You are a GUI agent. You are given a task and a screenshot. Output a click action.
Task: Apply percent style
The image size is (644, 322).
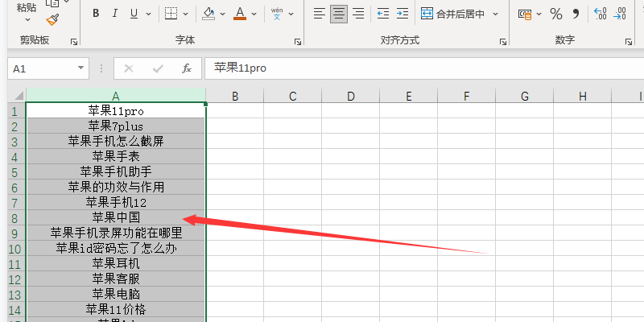[556, 14]
